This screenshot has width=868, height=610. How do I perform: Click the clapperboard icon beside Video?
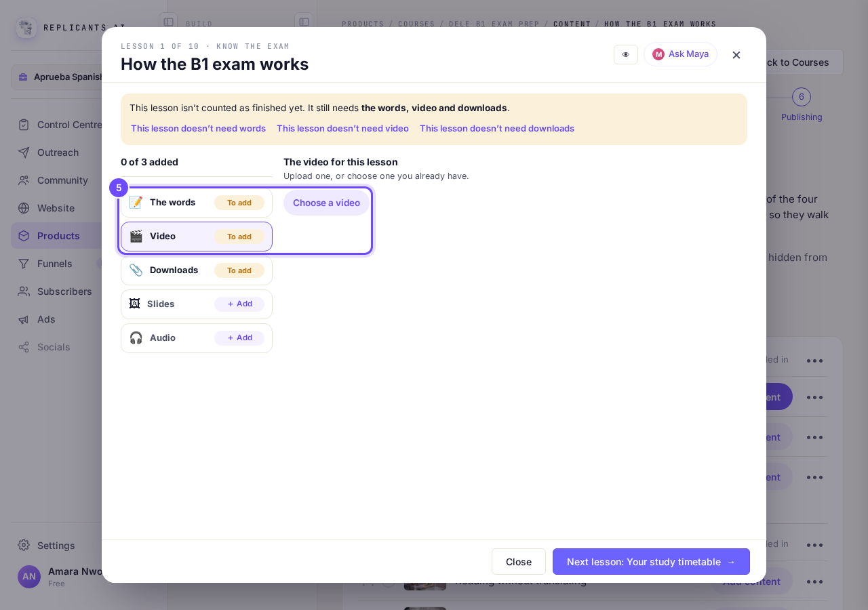point(136,237)
